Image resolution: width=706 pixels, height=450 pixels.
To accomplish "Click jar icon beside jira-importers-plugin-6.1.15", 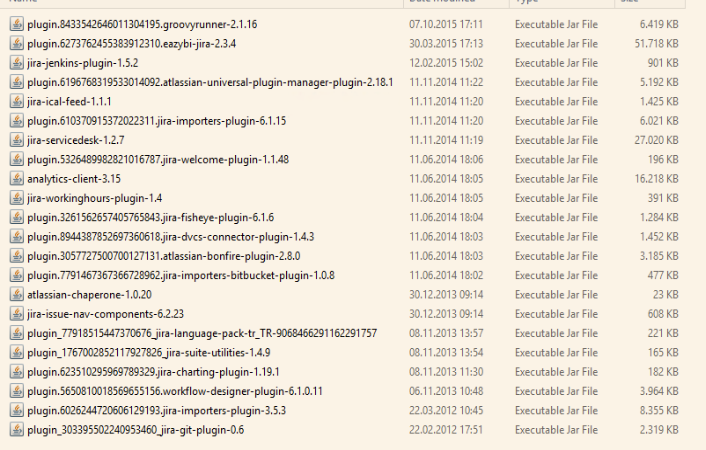I will click(17, 121).
